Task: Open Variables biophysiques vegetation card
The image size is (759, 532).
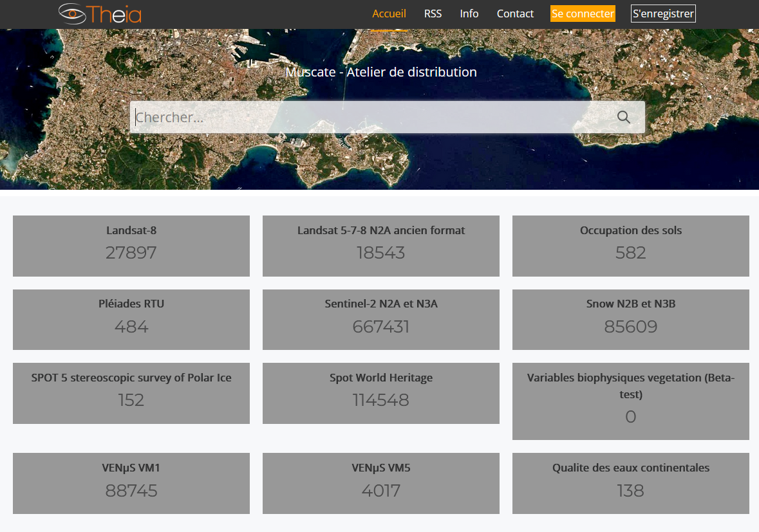Action: pyautogui.click(x=631, y=401)
